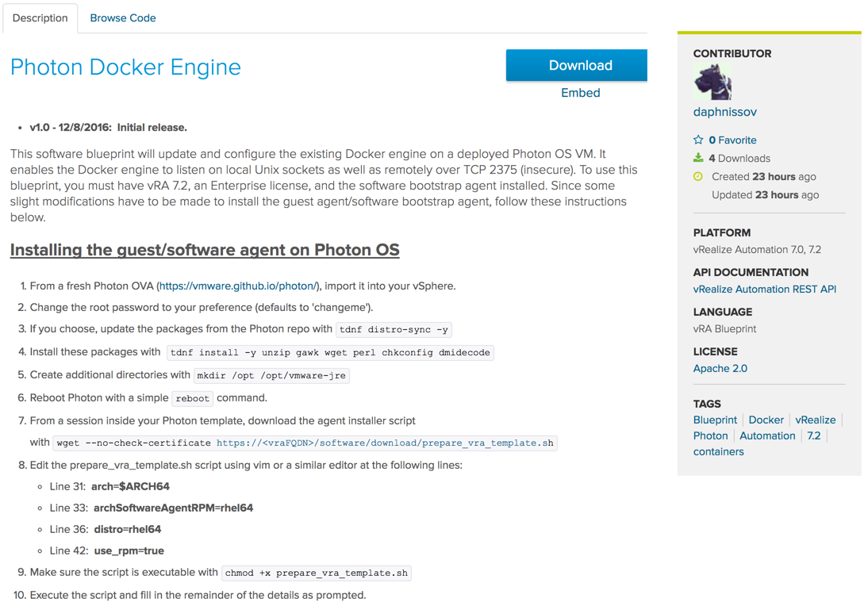Select the Description tab
The width and height of the screenshot is (868, 606).
pos(40,17)
